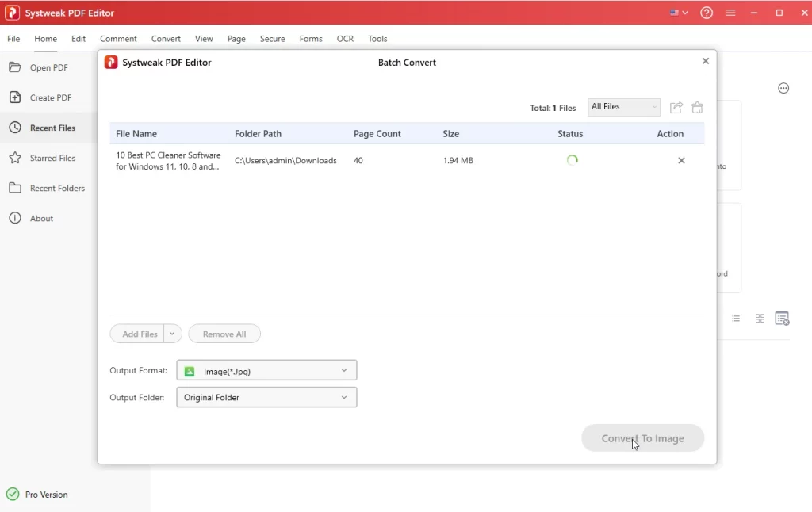Click the Folder Path column header

(258, 134)
